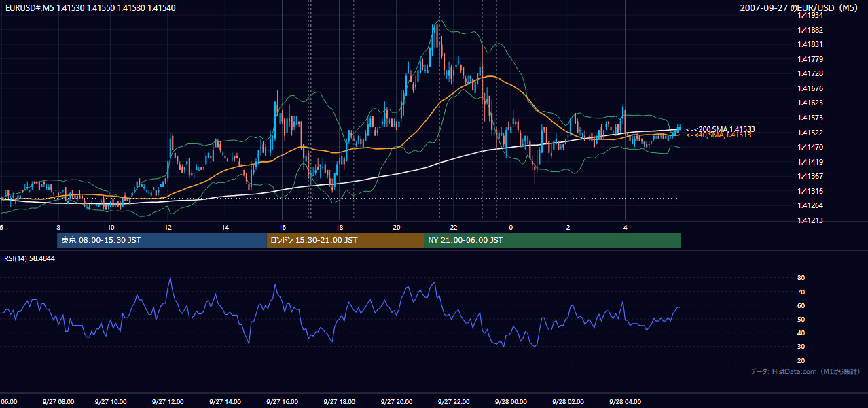This screenshot has width=868, height=408.
Task: Click price axis value 1.41831
Action: click(810, 44)
